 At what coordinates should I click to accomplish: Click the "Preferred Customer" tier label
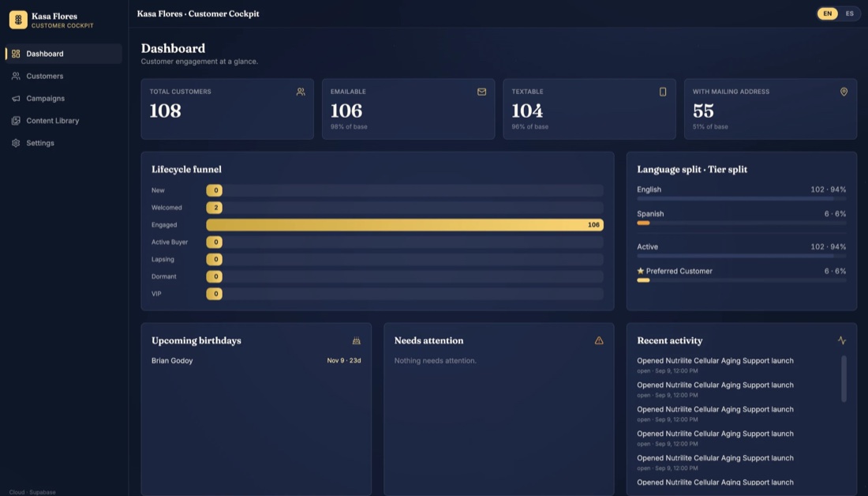click(x=679, y=271)
